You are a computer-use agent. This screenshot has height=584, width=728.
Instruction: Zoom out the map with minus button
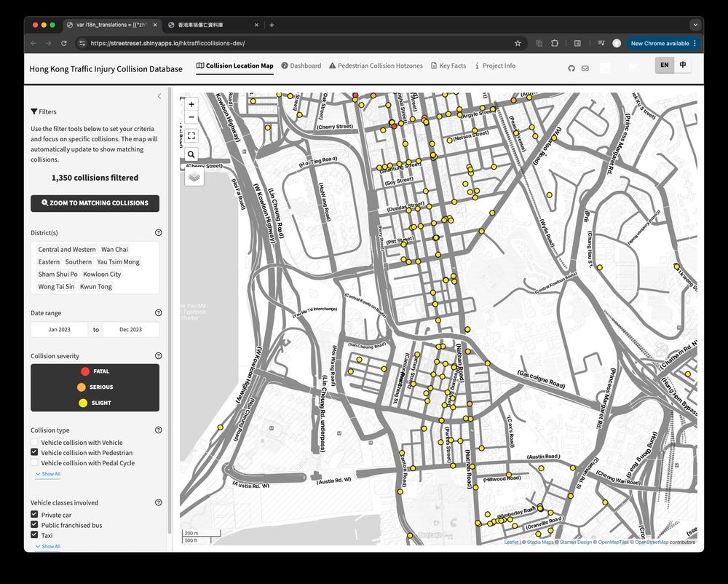point(191,117)
